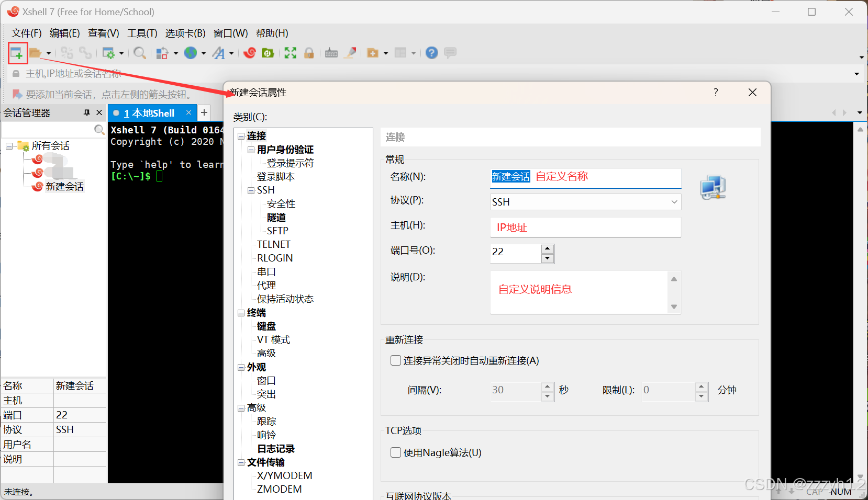This screenshot has width=868, height=500.
Task: Select 日志记录 in the category tree
Action: click(276, 449)
